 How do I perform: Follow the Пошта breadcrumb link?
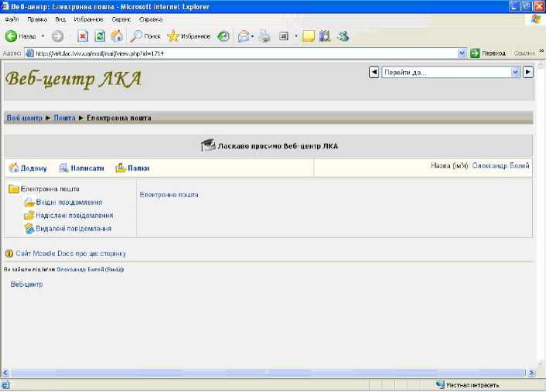(x=64, y=118)
